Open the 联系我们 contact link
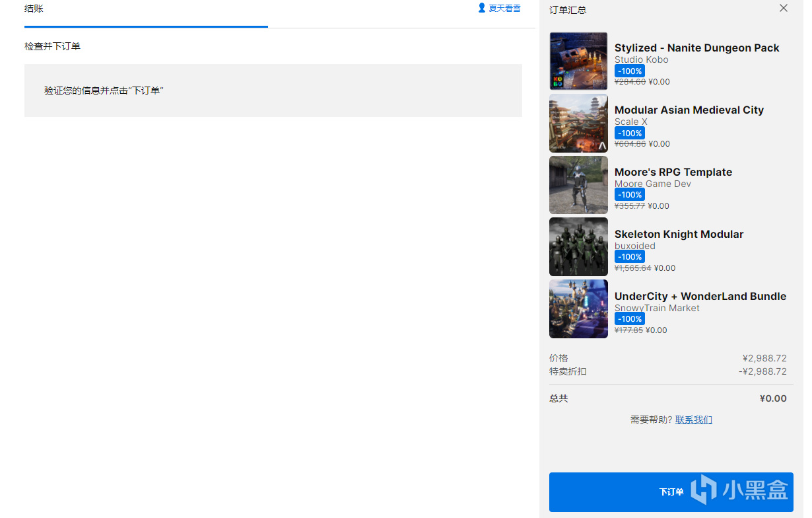Viewport: 812px width, 518px height. click(x=694, y=420)
